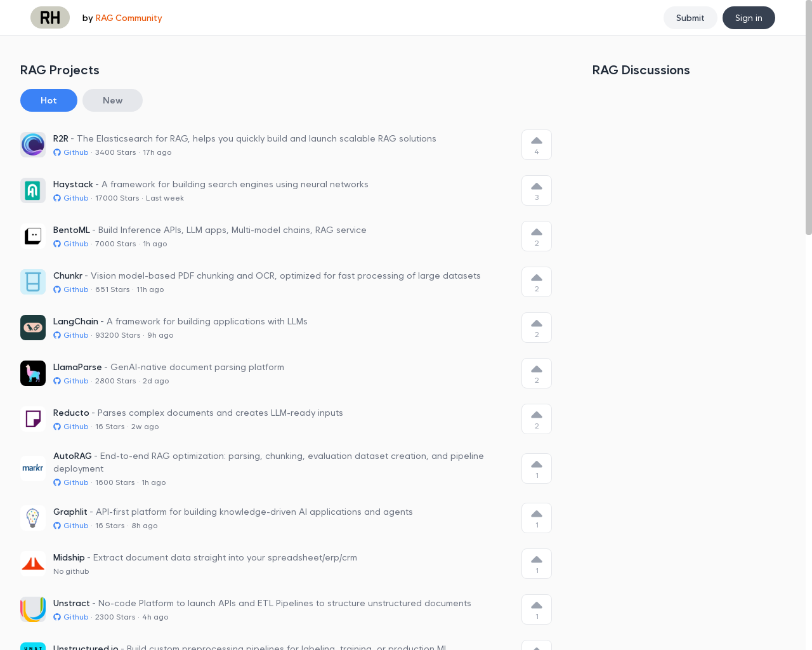The height and width of the screenshot is (650, 812).
Task: Open the Midship project title
Action: [69, 557]
